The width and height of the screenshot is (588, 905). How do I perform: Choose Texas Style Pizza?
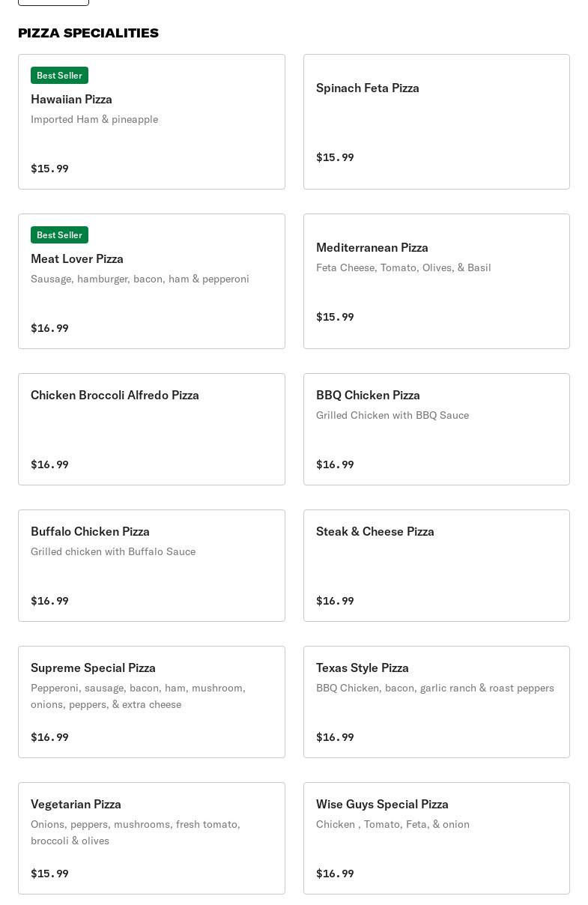point(436,702)
